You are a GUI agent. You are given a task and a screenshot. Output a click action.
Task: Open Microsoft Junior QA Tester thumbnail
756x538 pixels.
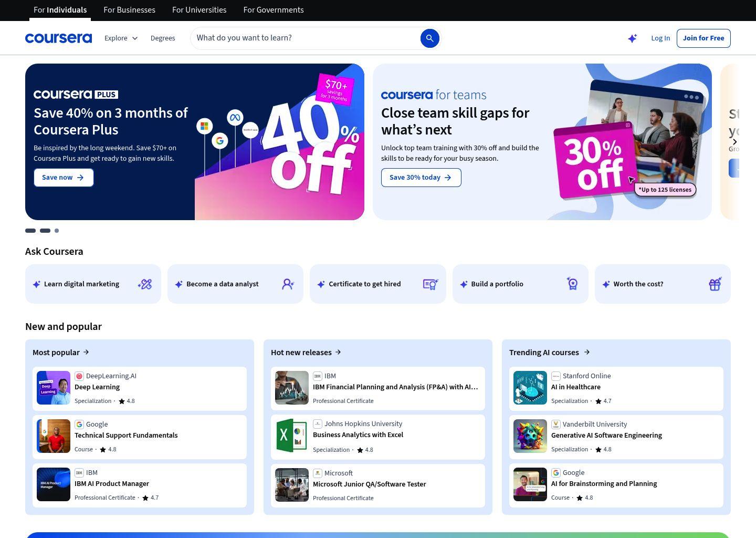coord(292,485)
